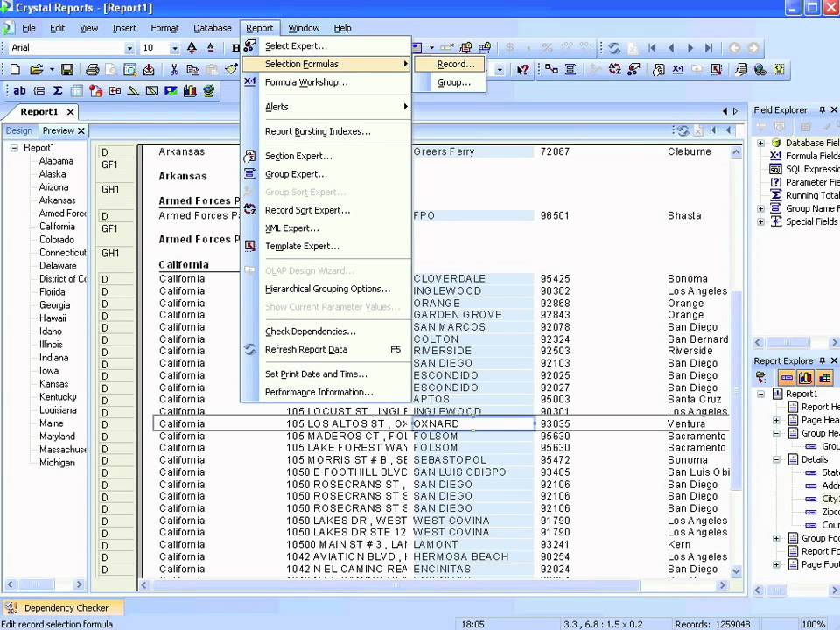Viewport: 840px width, 630px height.
Task: Open the File menu
Action: (x=28, y=28)
